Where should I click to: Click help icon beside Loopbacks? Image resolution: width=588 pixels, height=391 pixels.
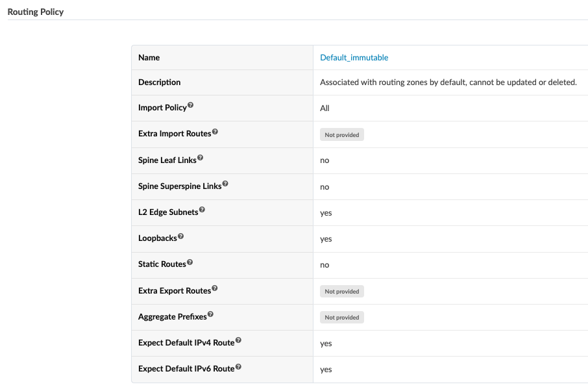(181, 236)
